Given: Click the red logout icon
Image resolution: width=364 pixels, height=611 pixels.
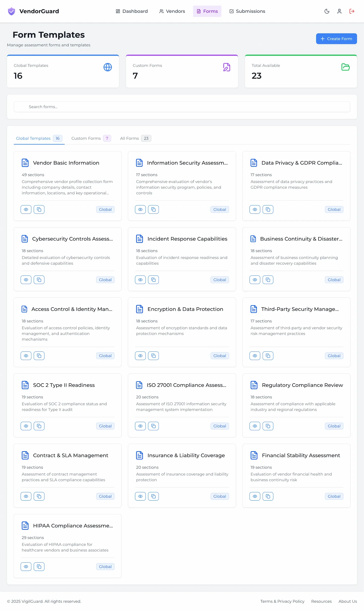Looking at the screenshot, I should [352, 11].
